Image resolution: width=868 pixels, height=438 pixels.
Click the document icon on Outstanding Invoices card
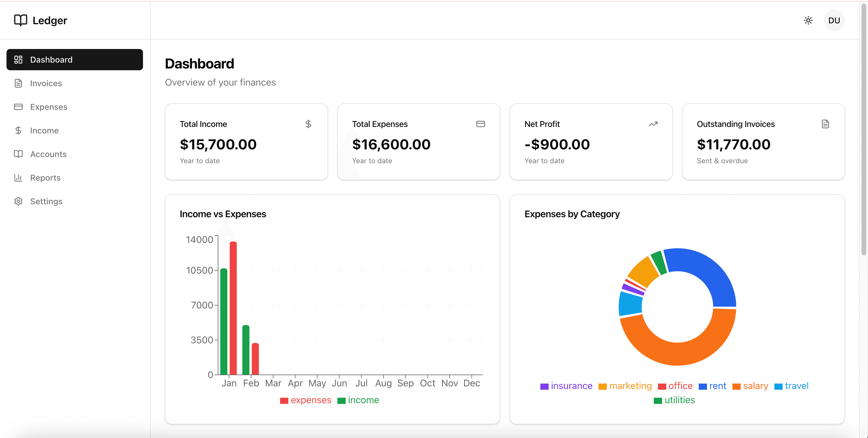[x=825, y=124]
